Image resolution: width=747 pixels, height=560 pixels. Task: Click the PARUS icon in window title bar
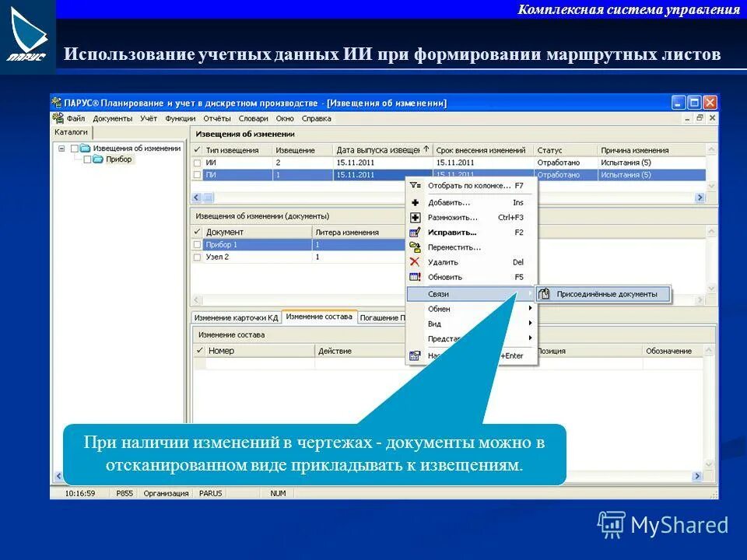coord(57,103)
